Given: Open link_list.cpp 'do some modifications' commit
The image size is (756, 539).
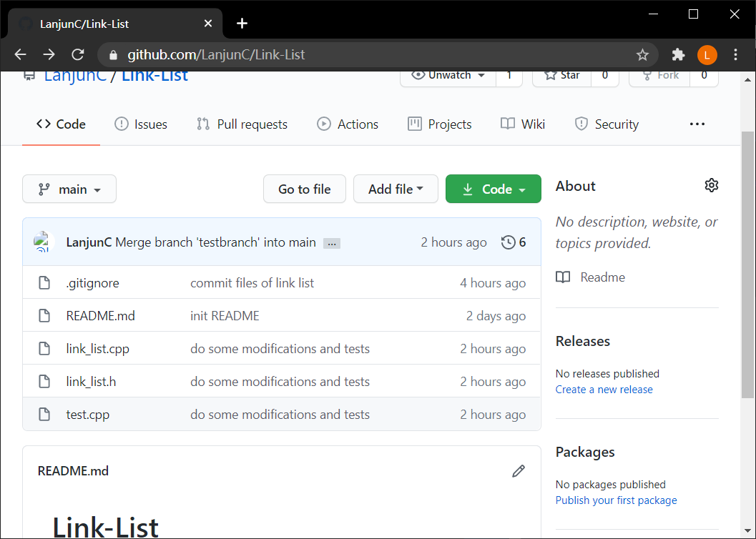Looking at the screenshot, I should point(280,348).
